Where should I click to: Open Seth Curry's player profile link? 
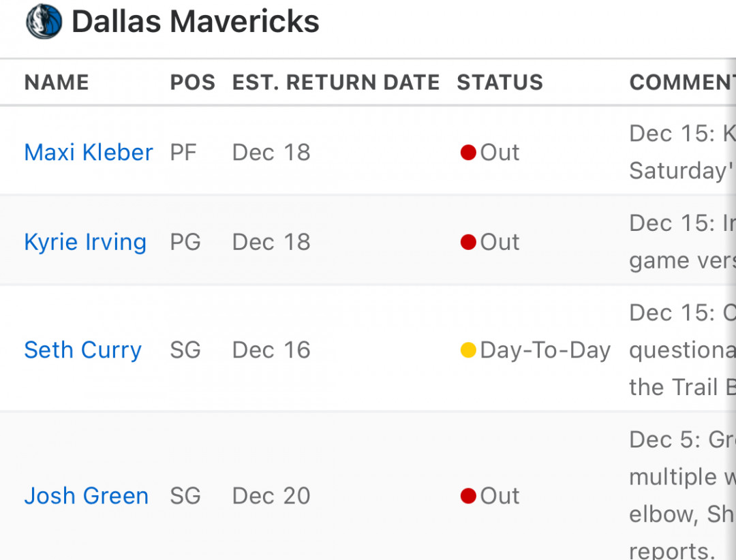[82, 350]
